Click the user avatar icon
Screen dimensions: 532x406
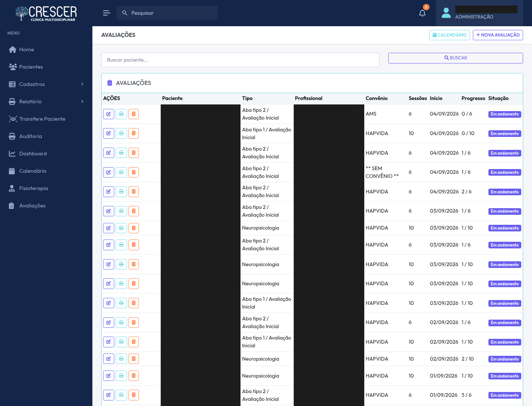(446, 13)
